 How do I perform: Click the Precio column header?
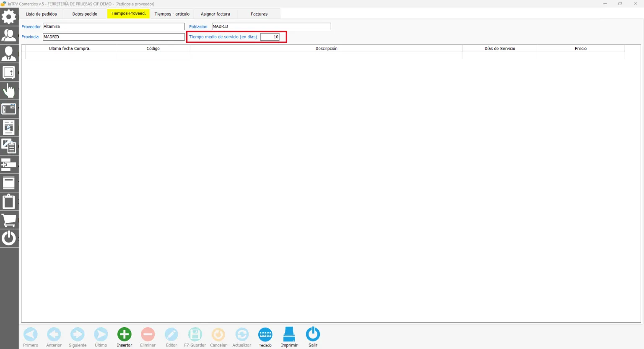point(581,49)
